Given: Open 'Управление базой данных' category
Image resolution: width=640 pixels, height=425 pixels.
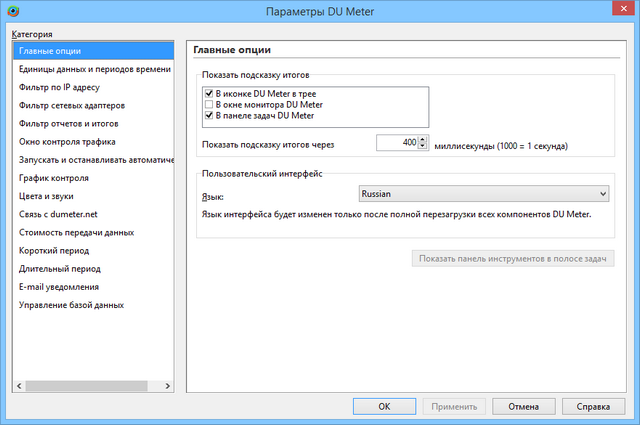Looking at the screenshot, I should tap(77, 305).
